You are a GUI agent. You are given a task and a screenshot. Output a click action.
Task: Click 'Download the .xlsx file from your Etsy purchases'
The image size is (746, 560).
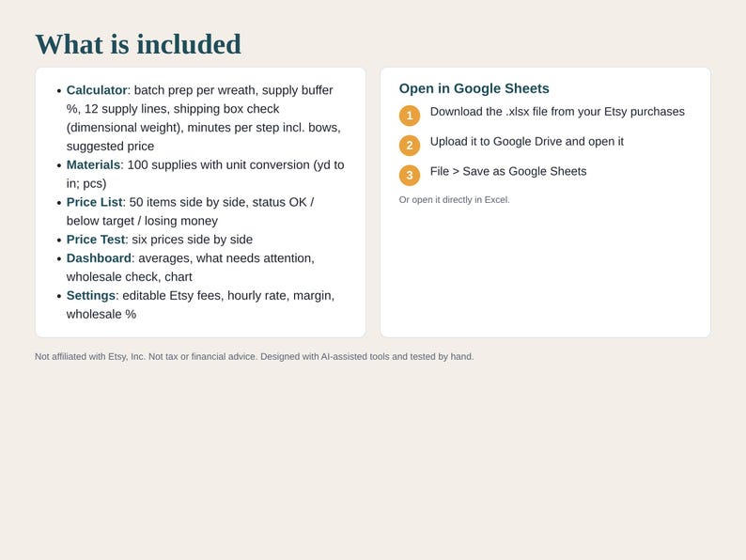click(557, 111)
